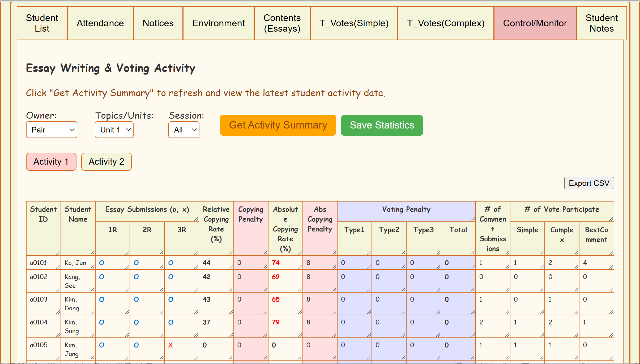Click Kim, Sung's 1R submission O mark

click(x=101, y=322)
